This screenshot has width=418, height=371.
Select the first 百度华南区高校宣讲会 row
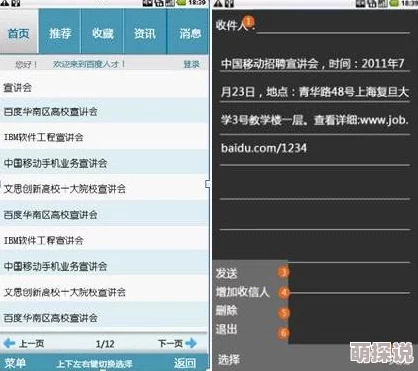[x=104, y=111]
